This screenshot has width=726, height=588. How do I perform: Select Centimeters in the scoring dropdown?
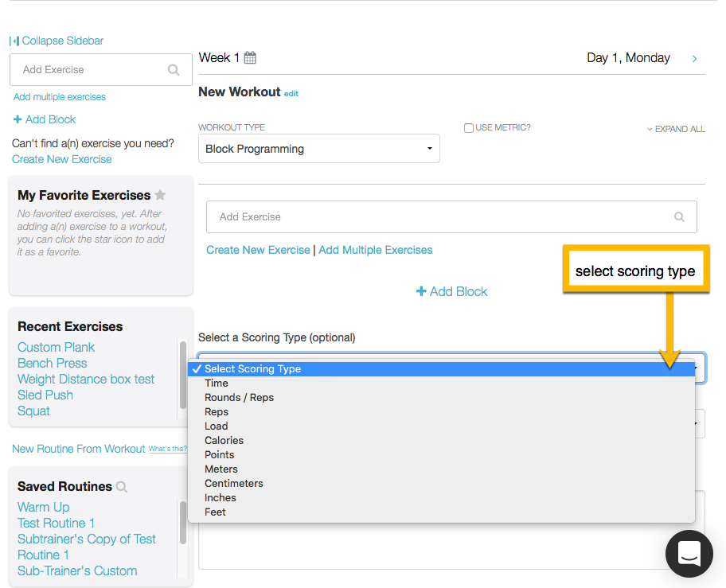point(233,484)
